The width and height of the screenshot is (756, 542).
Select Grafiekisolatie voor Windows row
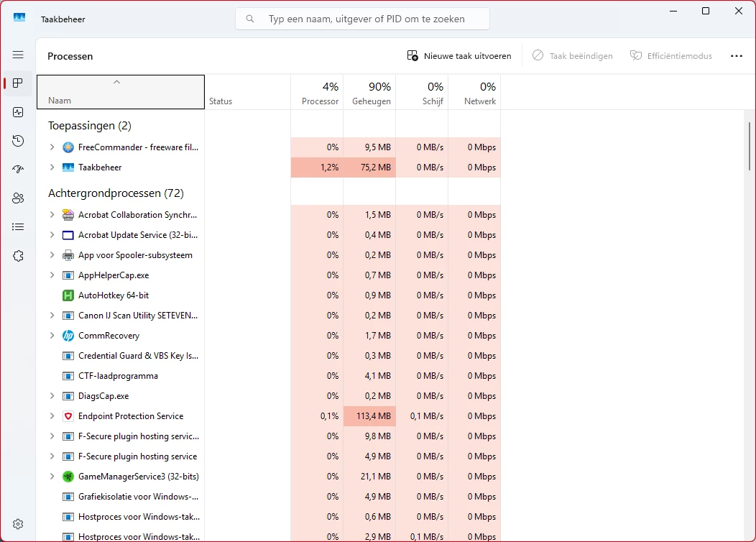click(269, 497)
